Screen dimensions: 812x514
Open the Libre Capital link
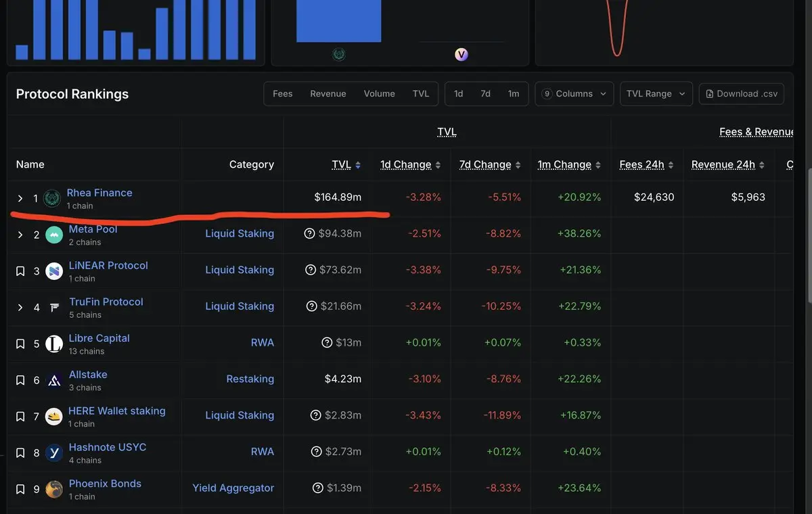pos(99,338)
